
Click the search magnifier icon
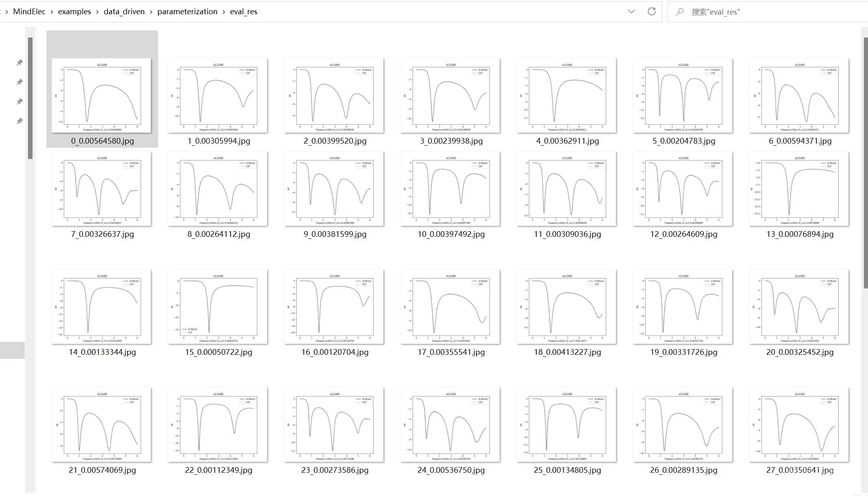[679, 12]
